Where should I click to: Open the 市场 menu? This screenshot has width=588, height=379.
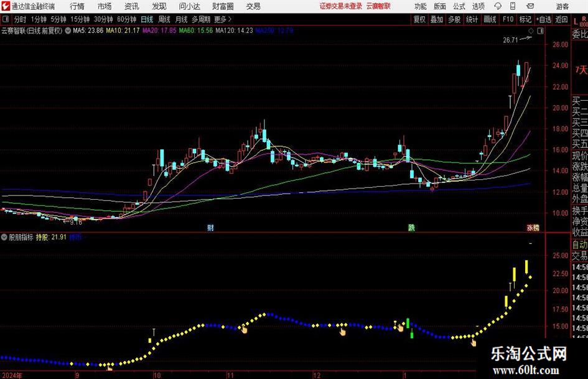105,6
